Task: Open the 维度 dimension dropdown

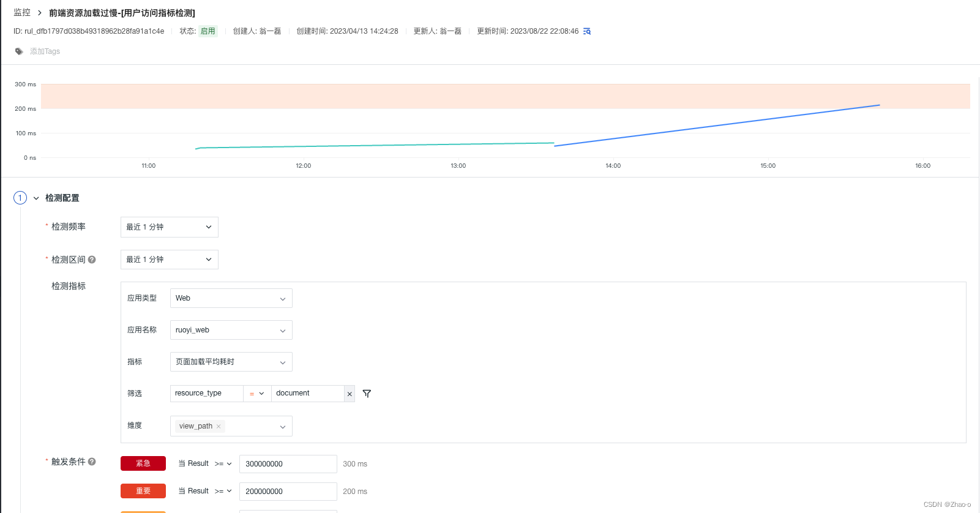Action: click(231, 426)
